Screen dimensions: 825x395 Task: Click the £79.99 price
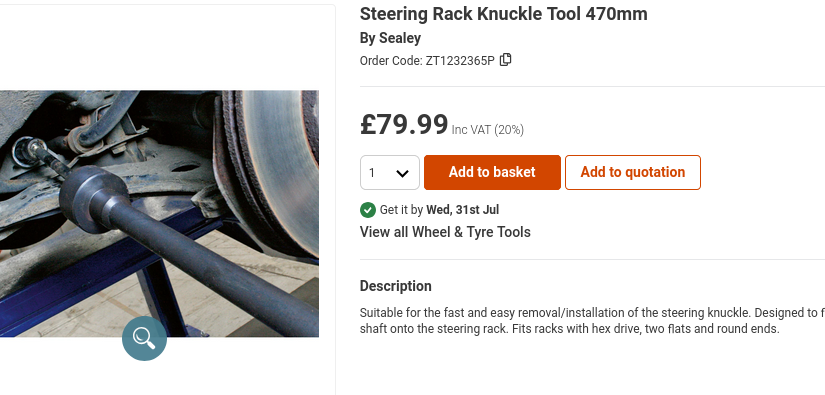coord(404,125)
